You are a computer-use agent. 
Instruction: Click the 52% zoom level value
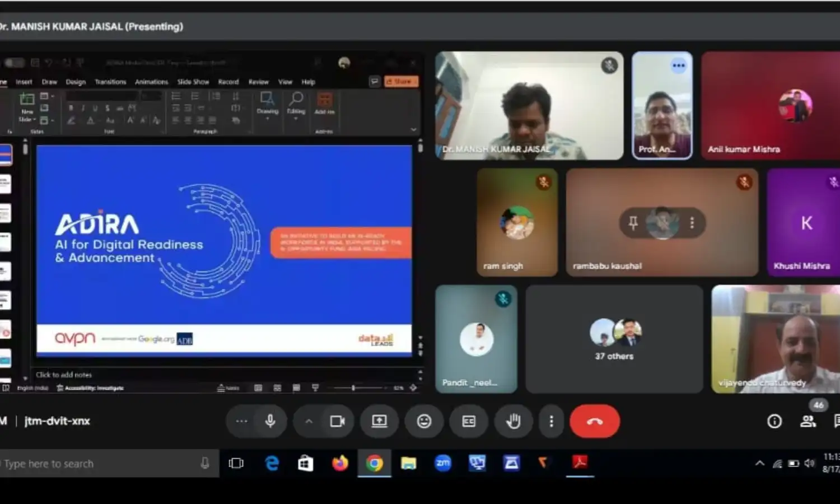click(398, 388)
